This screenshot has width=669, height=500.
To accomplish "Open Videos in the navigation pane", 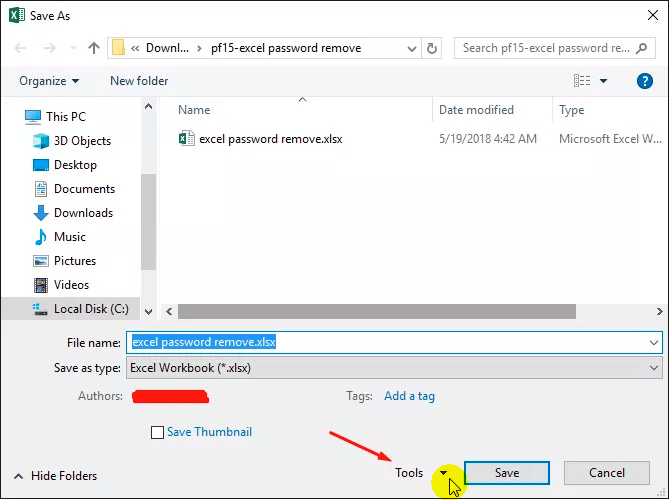I will [x=72, y=285].
